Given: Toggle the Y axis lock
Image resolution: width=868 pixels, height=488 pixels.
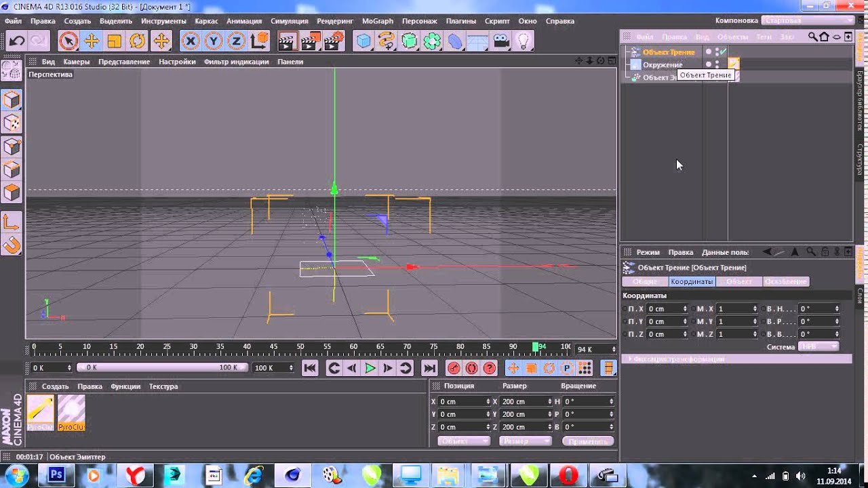Looking at the screenshot, I should point(214,41).
